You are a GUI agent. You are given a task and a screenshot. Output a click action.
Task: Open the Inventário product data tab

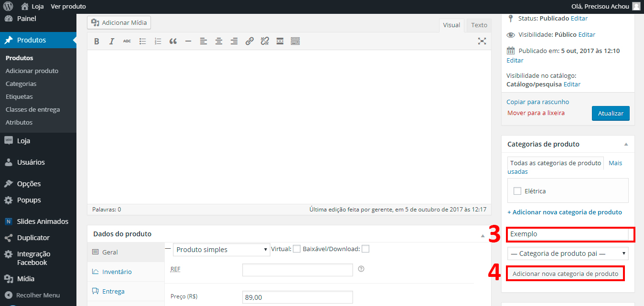(117, 272)
